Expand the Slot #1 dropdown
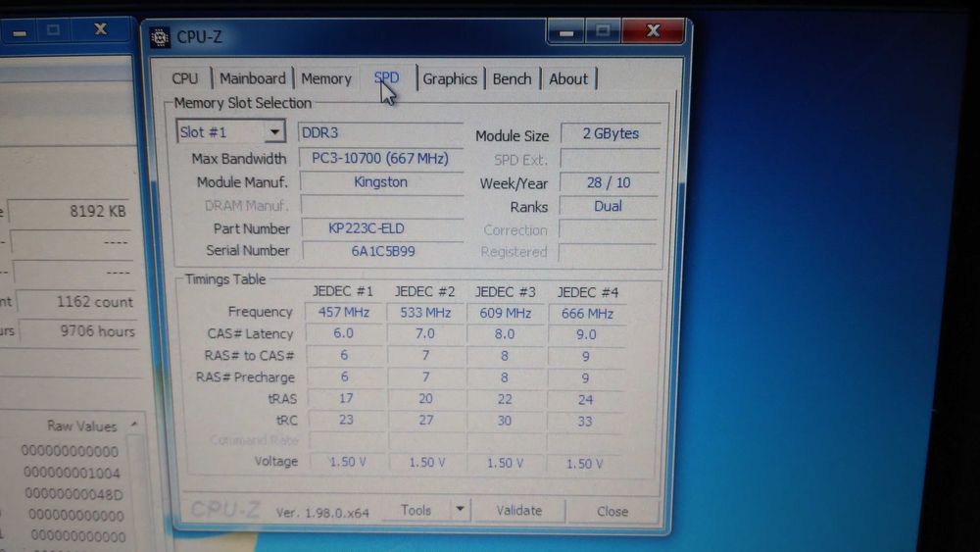Viewport: 980px width, 552px height. pyautogui.click(x=273, y=132)
